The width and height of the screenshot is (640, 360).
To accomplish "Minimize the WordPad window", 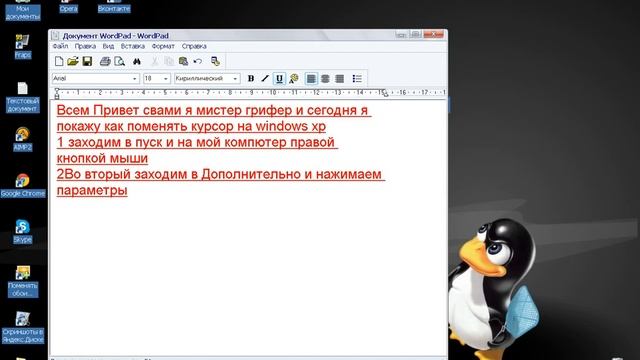I will click(x=401, y=35).
